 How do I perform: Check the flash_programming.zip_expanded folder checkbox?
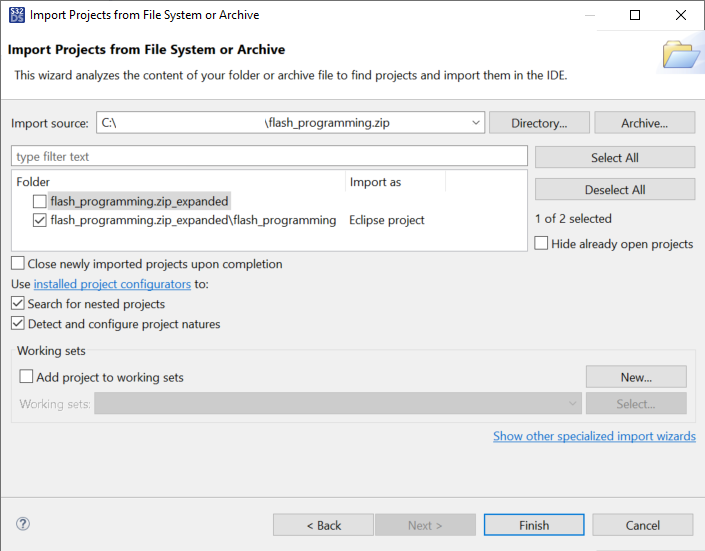point(39,201)
